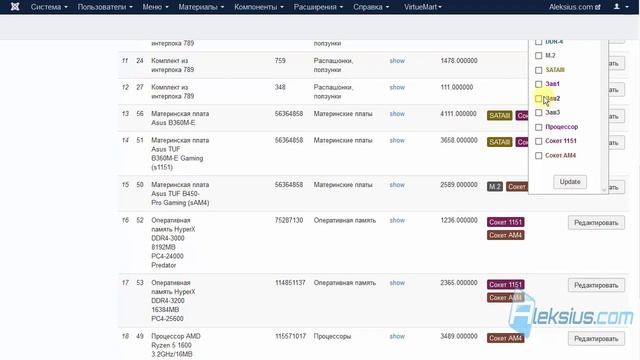The height and width of the screenshot is (360, 640).
Task: Tick the SATAIII checkbox in the list
Action: 538,70
